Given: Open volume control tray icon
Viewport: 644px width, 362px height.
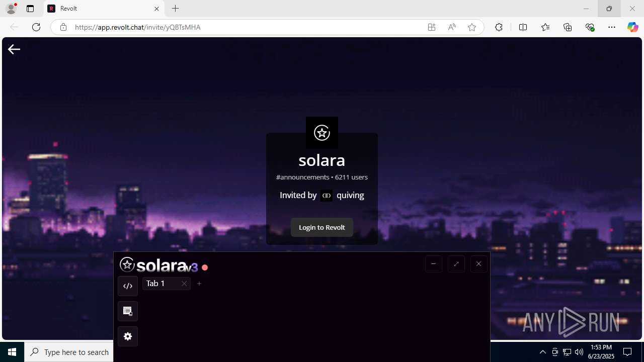Looking at the screenshot, I should (x=579, y=352).
